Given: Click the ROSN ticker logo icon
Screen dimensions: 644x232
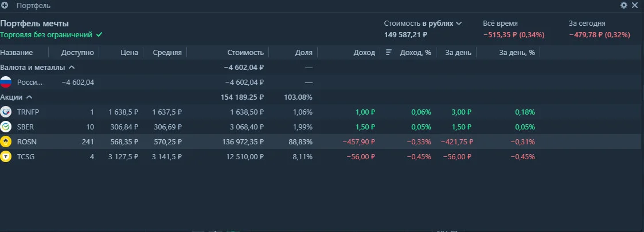Looking at the screenshot, I should tap(6, 141).
